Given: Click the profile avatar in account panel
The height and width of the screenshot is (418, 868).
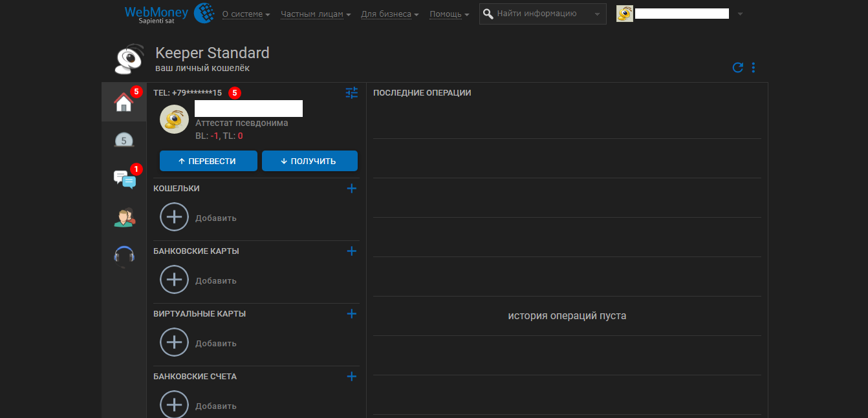Looking at the screenshot, I should click(x=174, y=120).
